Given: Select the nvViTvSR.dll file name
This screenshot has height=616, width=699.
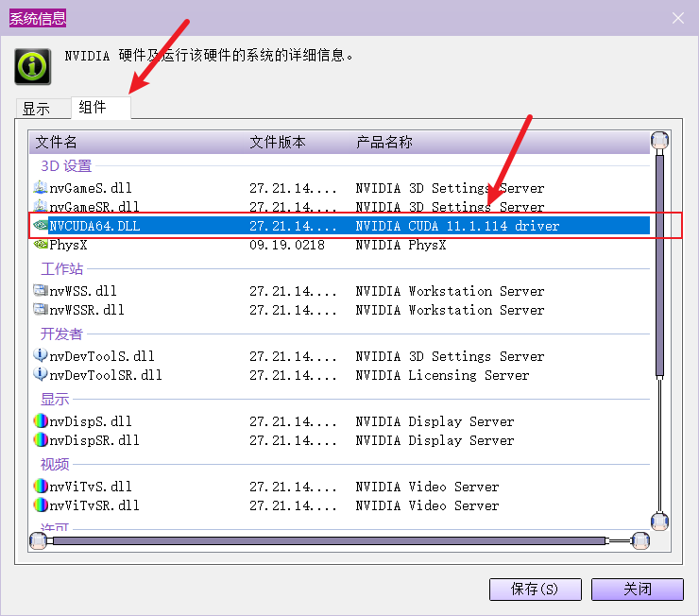Looking at the screenshot, I should [94, 505].
